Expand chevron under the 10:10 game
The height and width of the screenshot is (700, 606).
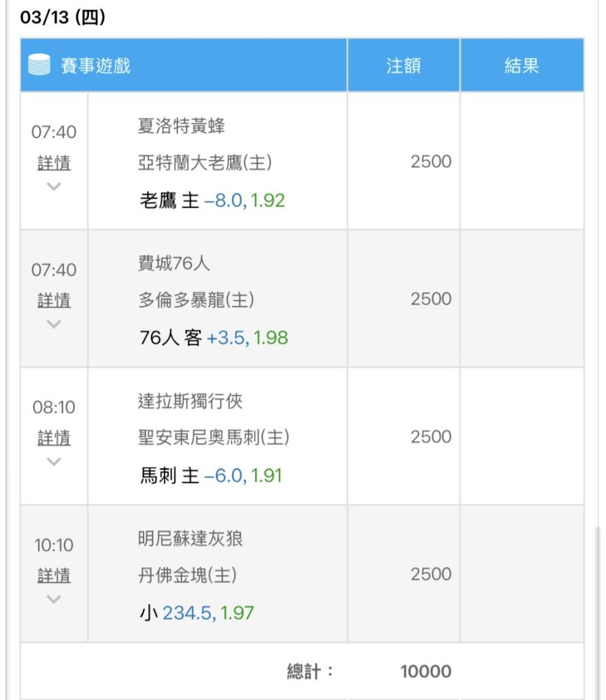[54, 598]
